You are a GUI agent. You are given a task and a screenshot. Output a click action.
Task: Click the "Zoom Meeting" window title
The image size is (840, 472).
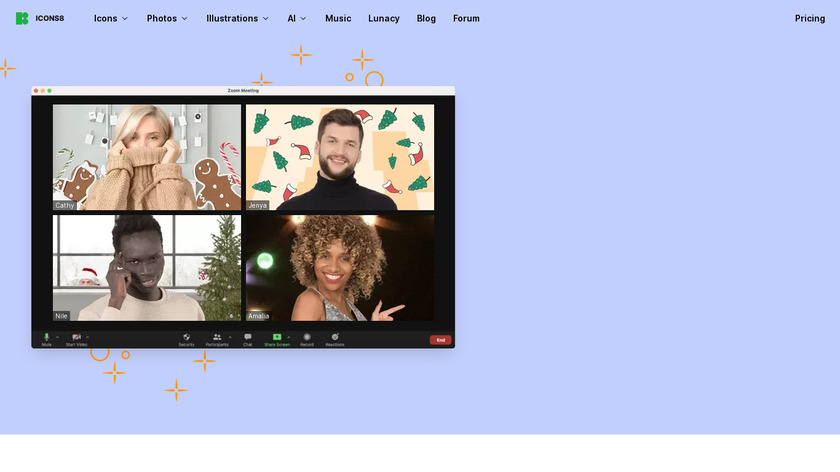[x=243, y=91]
